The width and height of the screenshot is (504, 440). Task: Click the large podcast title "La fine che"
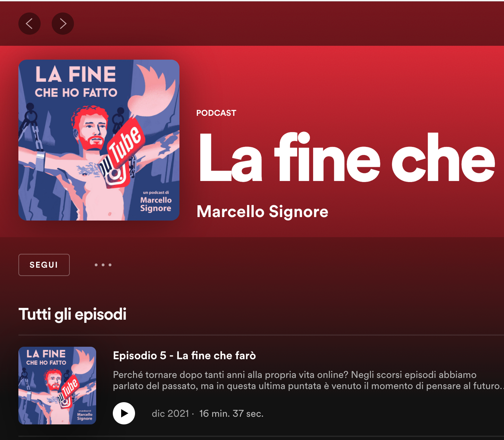(x=347, y=158)
